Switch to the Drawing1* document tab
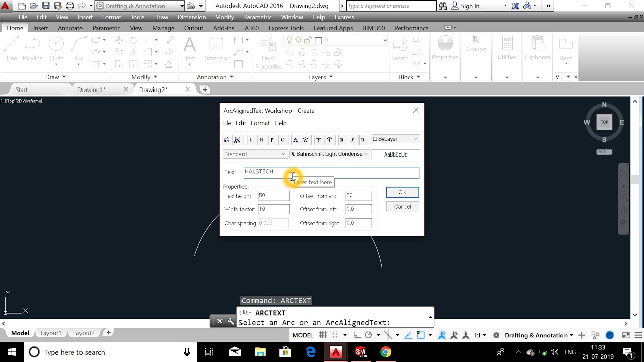The image size is (644, 362). tap(92, 89)
